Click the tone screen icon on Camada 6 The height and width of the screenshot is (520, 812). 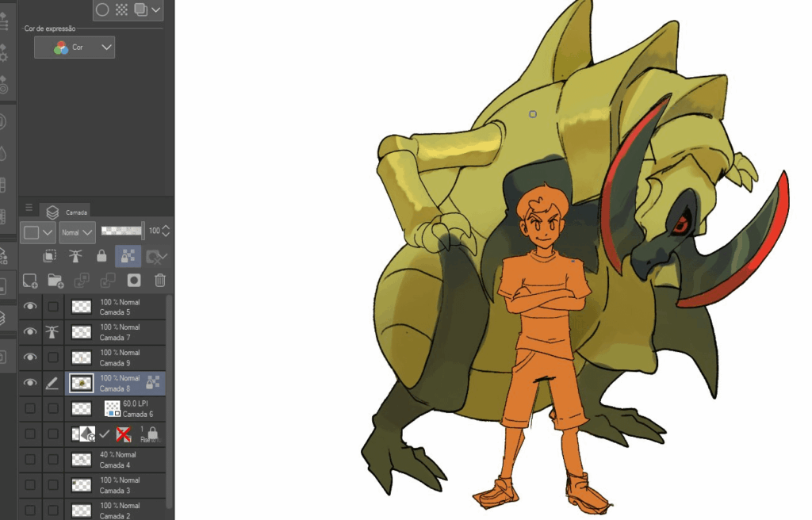coord(112,409)
